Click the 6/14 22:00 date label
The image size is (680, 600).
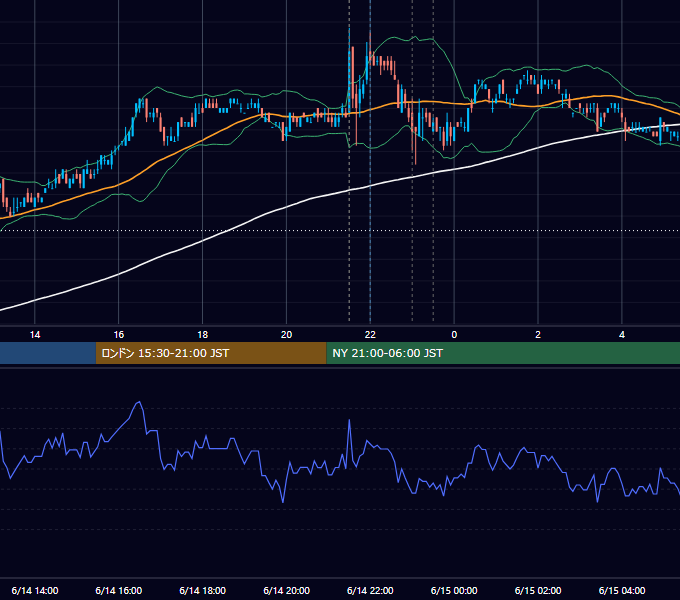(x=370, y=590)
